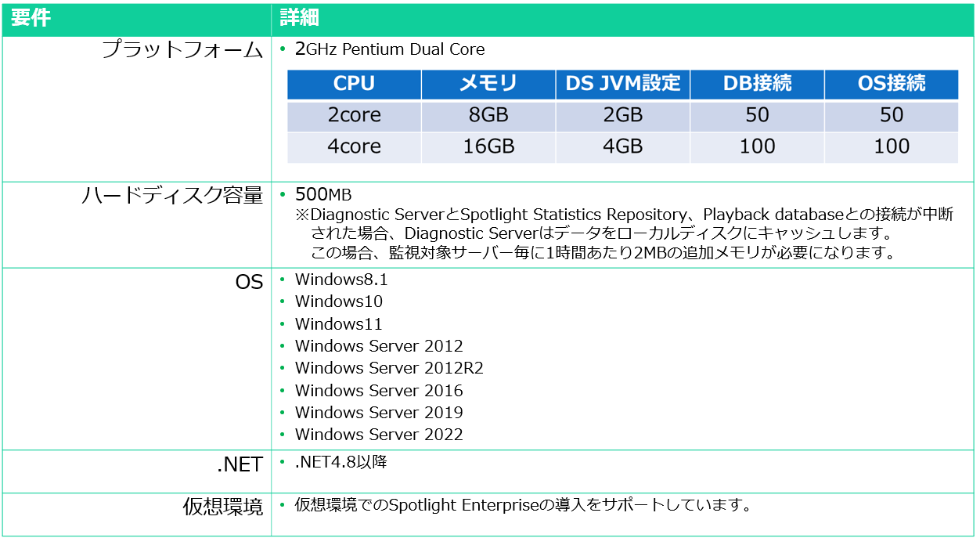Click the CPU header in inner table
980x538 pixels.
click(354, 84)
